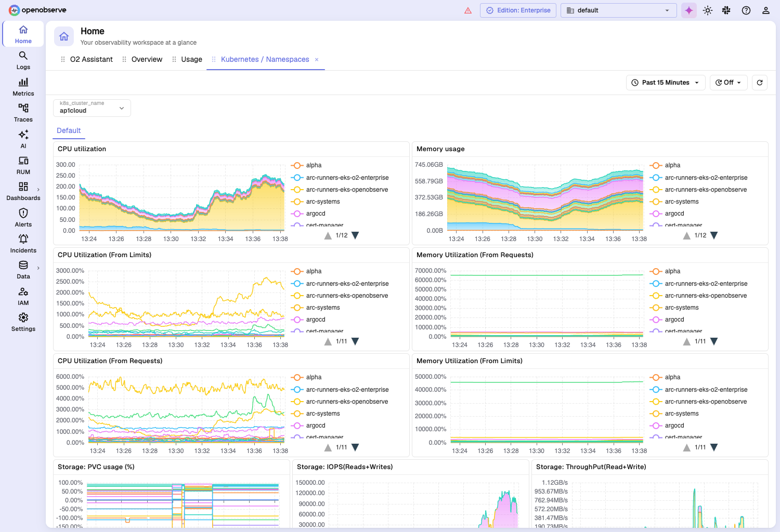
Task: Open Settings from sidebar
Action: click(23, 322)
